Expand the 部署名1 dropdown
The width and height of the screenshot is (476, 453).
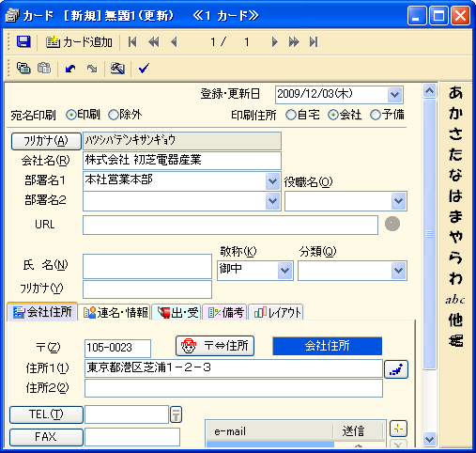tap(272, 181)
